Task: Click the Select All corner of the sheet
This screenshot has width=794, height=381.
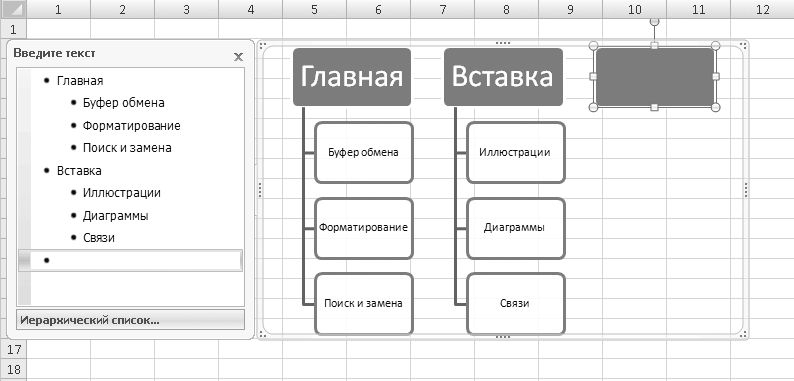Action: pos(13,9)
